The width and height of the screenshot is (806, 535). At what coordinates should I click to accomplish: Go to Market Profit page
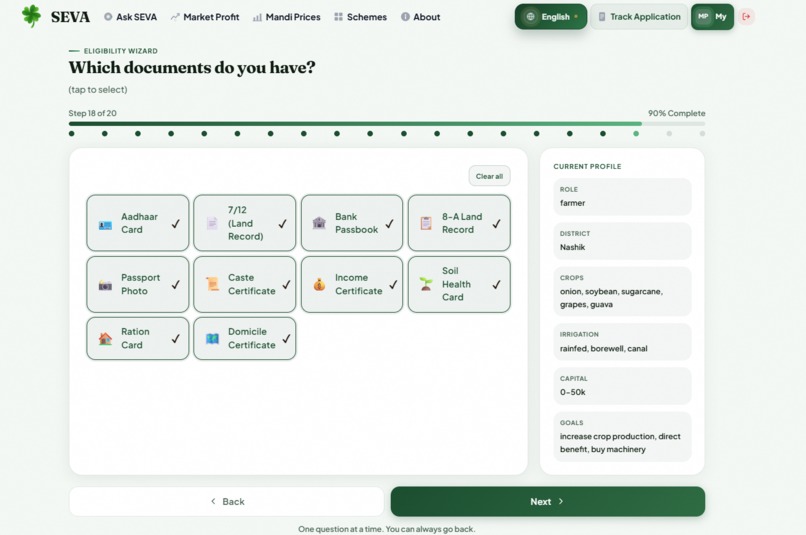205,17
